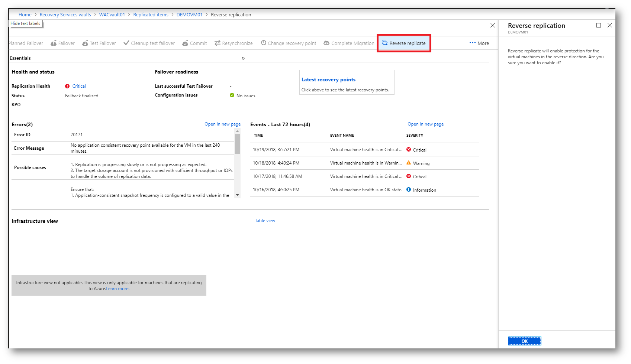This screenshot has width=631, height=364.
Task: Click the TIME column header
Action: coord(258,136)
